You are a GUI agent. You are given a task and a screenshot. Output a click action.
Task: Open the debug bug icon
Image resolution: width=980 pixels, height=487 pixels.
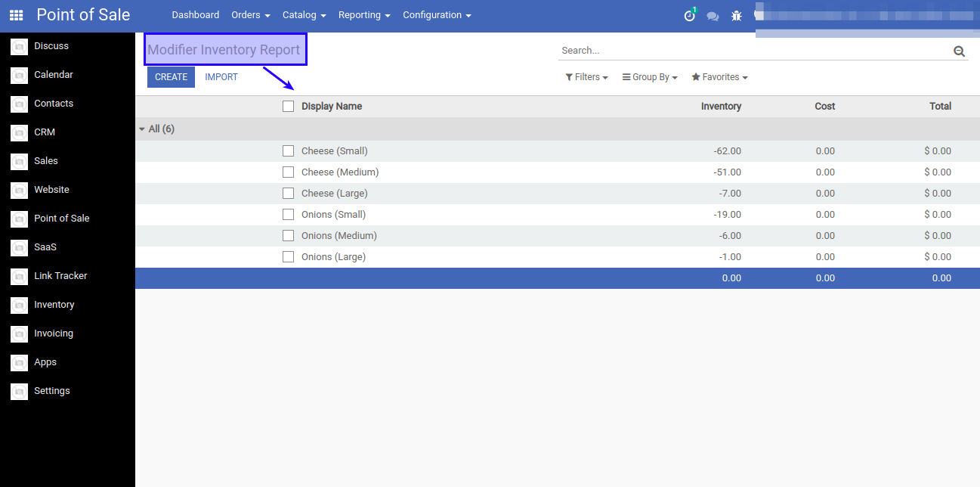[x=737, y=15]
